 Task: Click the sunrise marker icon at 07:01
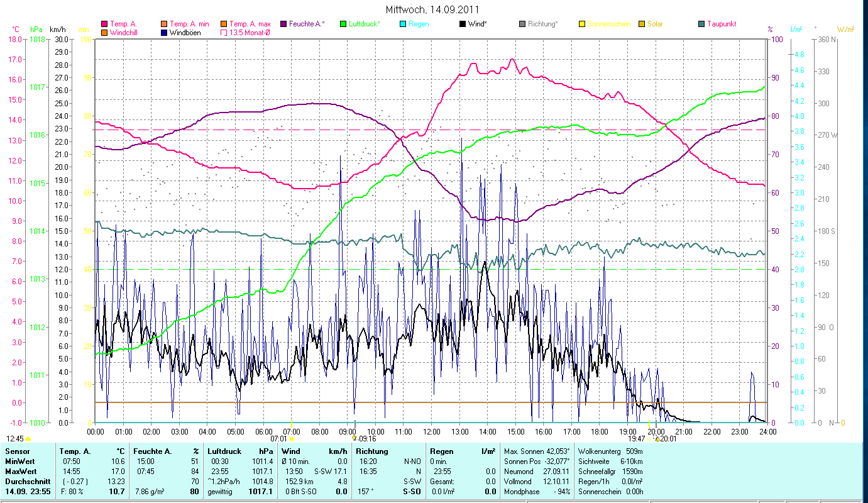pos(292,438)
